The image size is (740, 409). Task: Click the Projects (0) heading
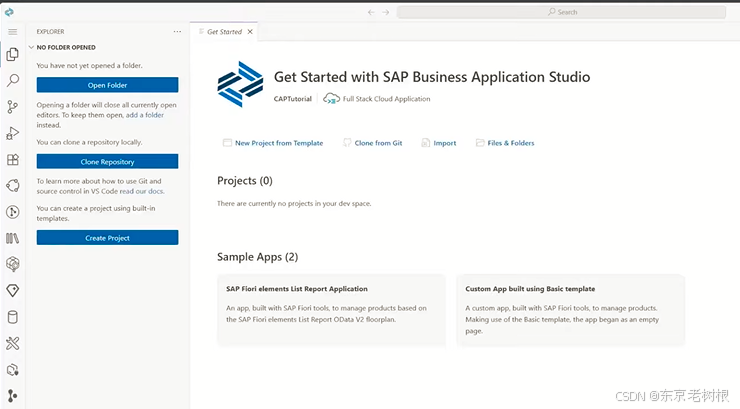pos(245,181)
